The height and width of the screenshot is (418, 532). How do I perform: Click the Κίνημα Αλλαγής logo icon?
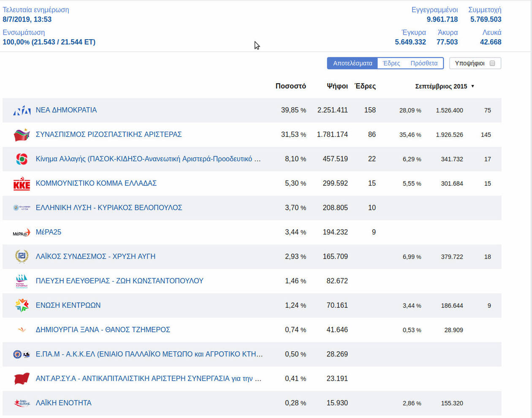click(x=22, y=159)
